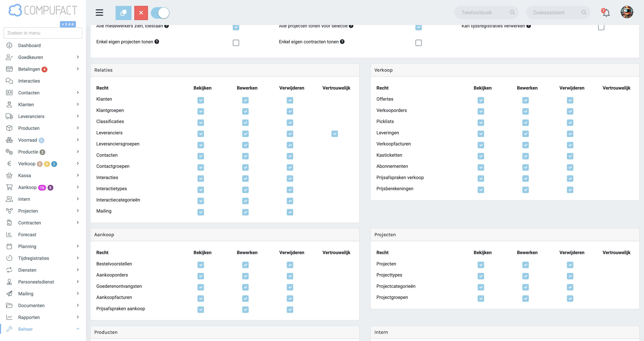This screenshot has width=644, height=341.
Task: Open the hamburger menu
Action: 99,13
